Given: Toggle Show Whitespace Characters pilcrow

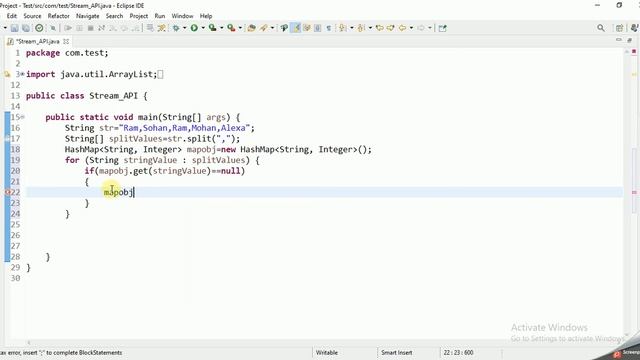Looking at the screenshot, I should (x=329, y=28).
